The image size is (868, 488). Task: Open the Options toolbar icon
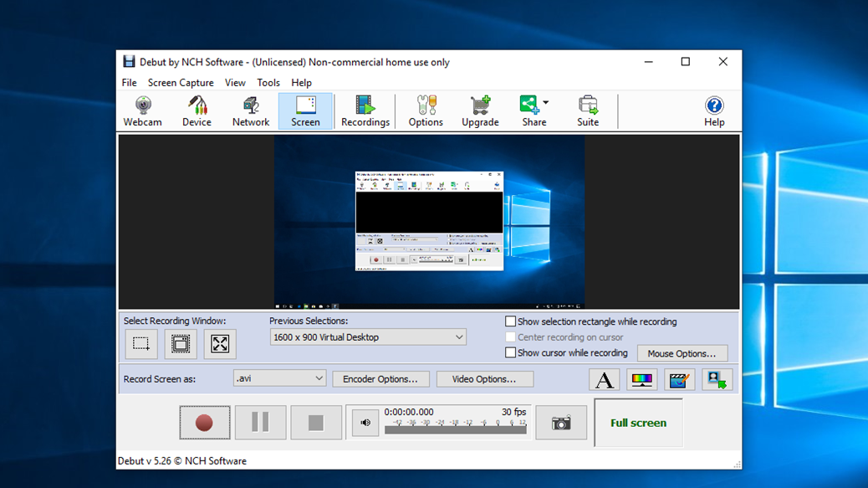(x=426, y=111)
